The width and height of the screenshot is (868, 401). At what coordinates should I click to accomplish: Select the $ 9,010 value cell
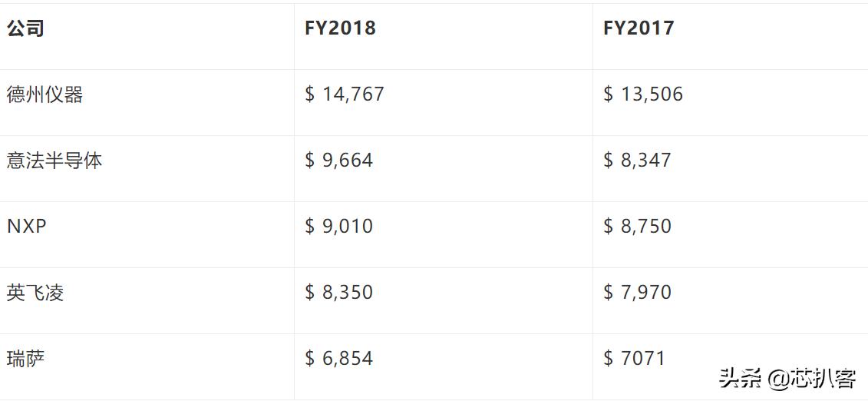(x=338, y=227)
